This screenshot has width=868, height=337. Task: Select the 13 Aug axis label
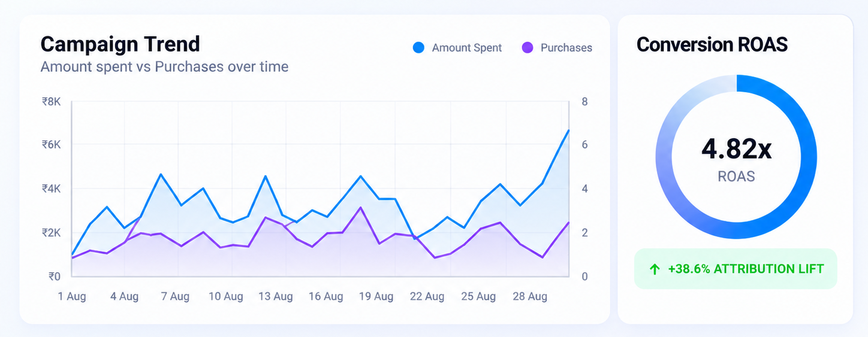coord(276,296)
